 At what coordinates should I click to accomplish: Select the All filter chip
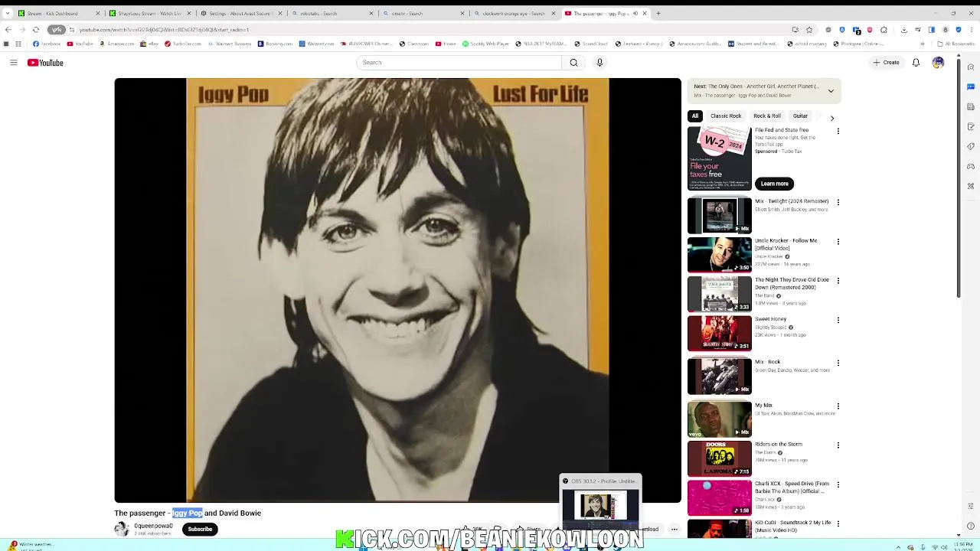coord(695,116)
